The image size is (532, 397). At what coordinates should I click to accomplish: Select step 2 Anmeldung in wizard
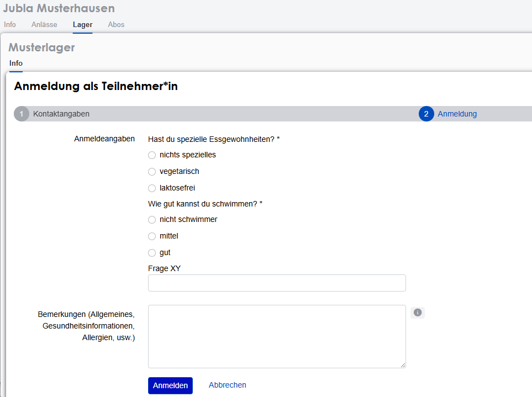point(448,114)
